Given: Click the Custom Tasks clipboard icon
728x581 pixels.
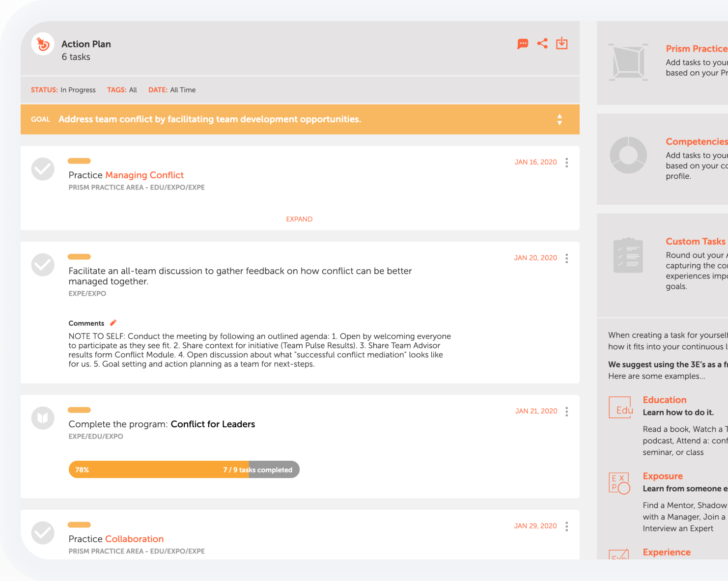Looking at the screenshot, I should tap(628, 255).
